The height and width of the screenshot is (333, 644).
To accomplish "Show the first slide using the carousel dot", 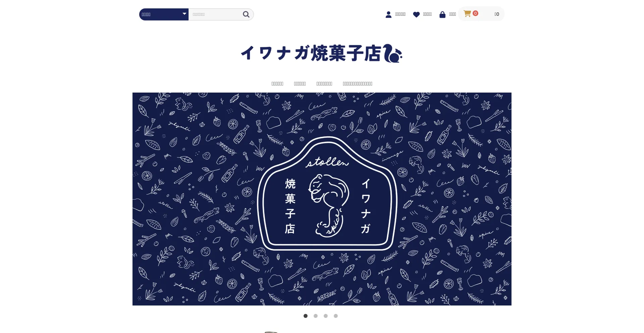I will tap(306, 316).
